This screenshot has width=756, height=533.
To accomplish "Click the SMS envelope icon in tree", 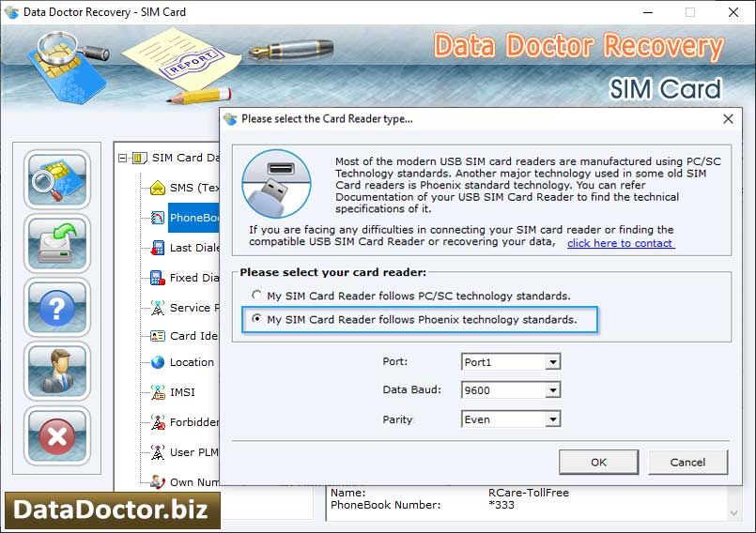I will pyautogui.click(x=158, y=188).
